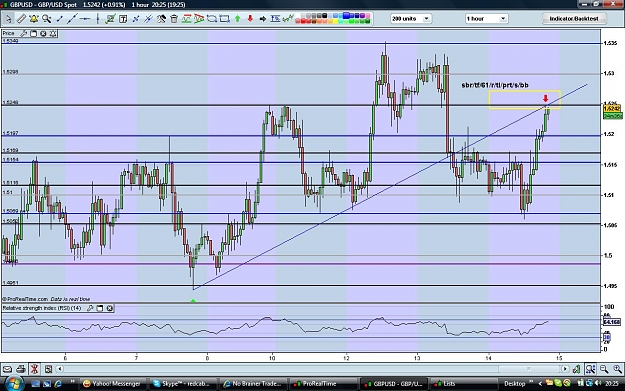
Task: Click the 64.168 RSI value label
Action: [x=612, y=321]
